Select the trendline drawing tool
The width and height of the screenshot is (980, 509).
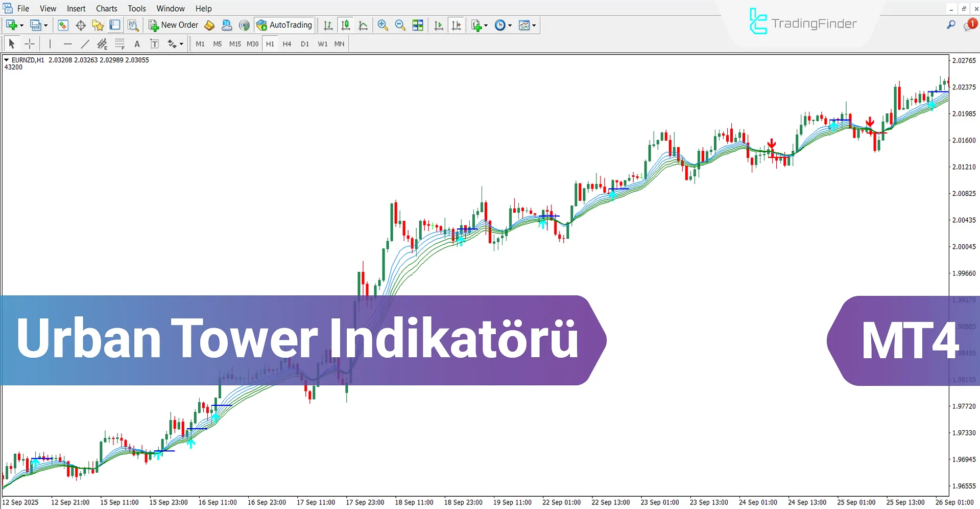[x=85, y=44]
